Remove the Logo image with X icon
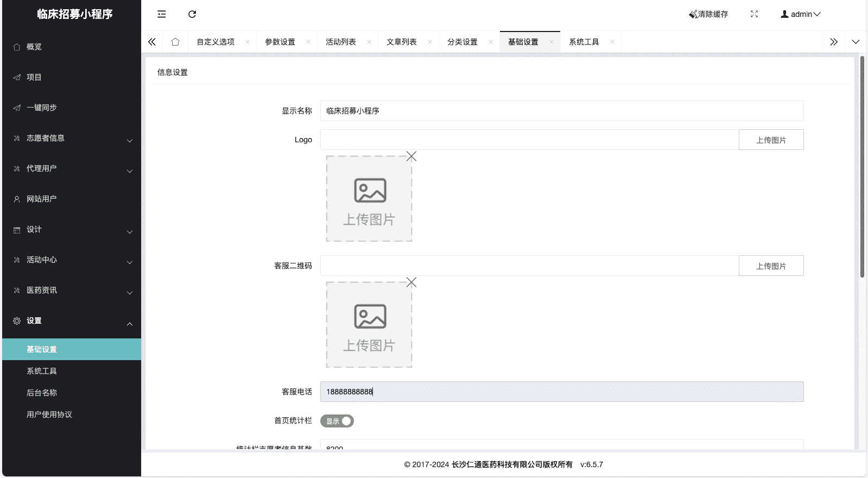 (411, 156)
